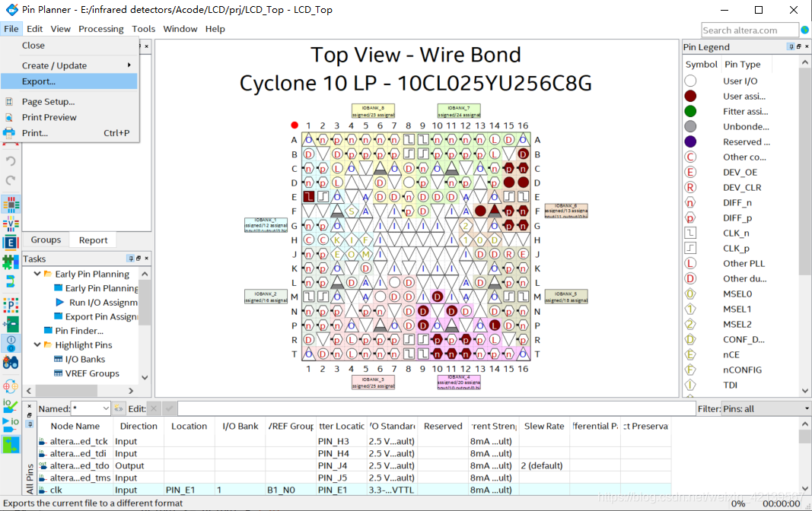The image size is (812, 511).
Task: Click the IOBANK_8 label above the chip
Action: [374, 111]
